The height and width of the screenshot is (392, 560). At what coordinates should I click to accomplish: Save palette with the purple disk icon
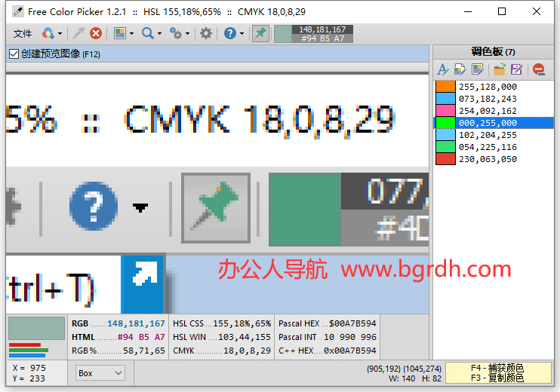[517, 69]
